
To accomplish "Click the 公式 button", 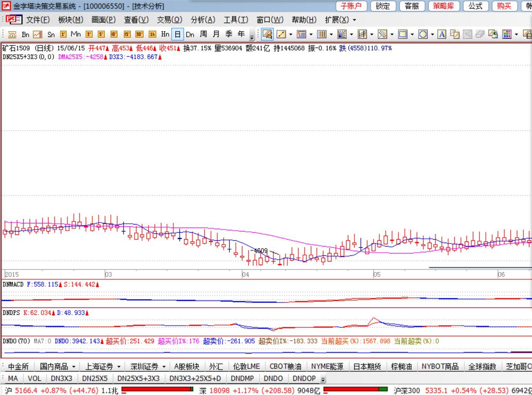I will 475,6.
